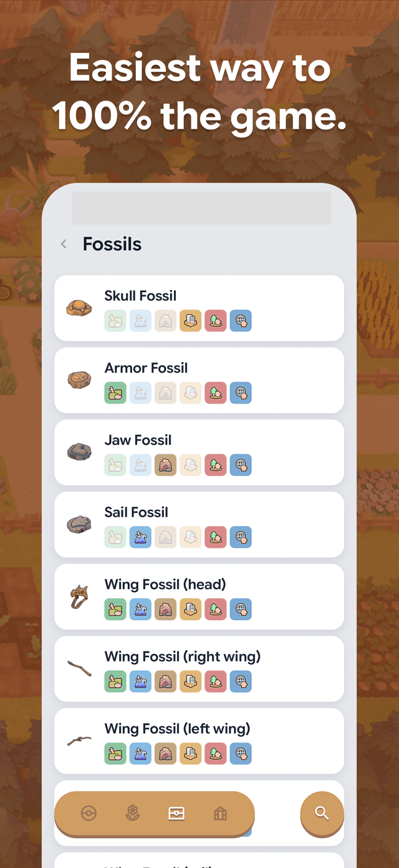Check the document badge on Wing Fossil (left wing)

[x=191, y=753]
